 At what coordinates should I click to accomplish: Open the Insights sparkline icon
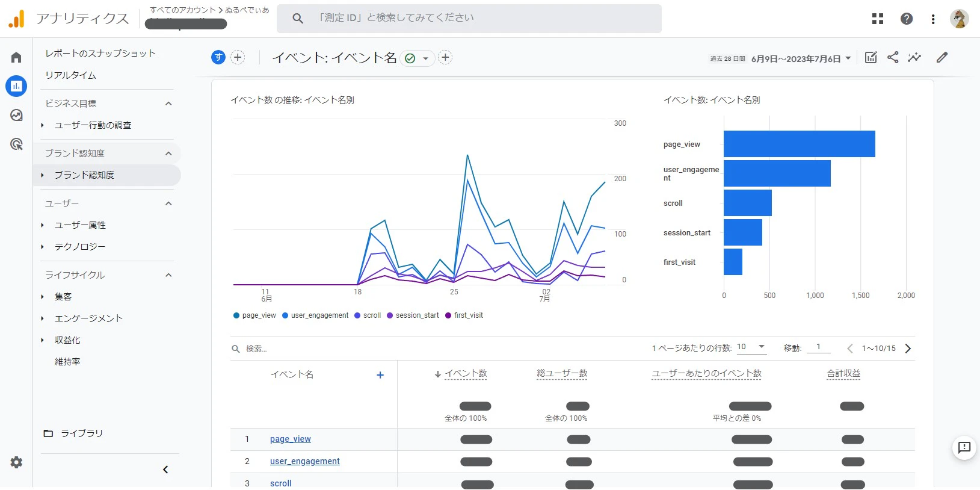click(914, 57)
